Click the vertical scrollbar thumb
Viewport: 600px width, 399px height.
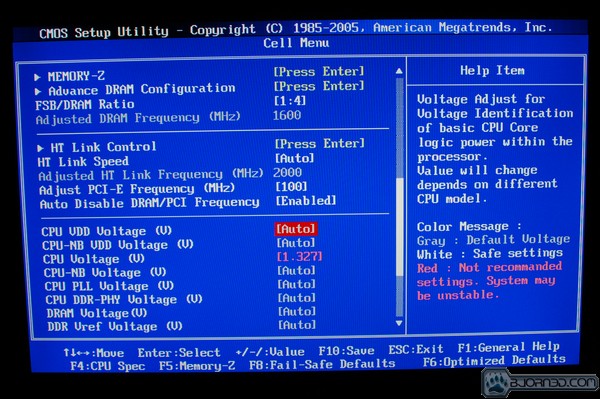pos(399,227)
